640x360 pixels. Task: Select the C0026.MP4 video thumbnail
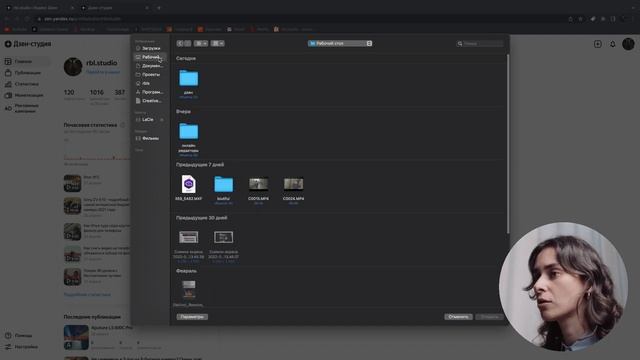point(293,184)
